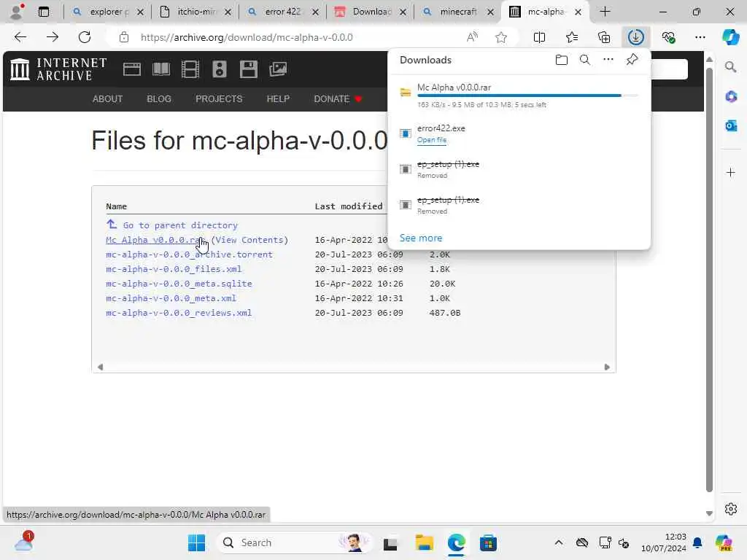Click the address bar URL
Image resolution: width=747 pixels, height=560 pixels.
coord(247,37)
